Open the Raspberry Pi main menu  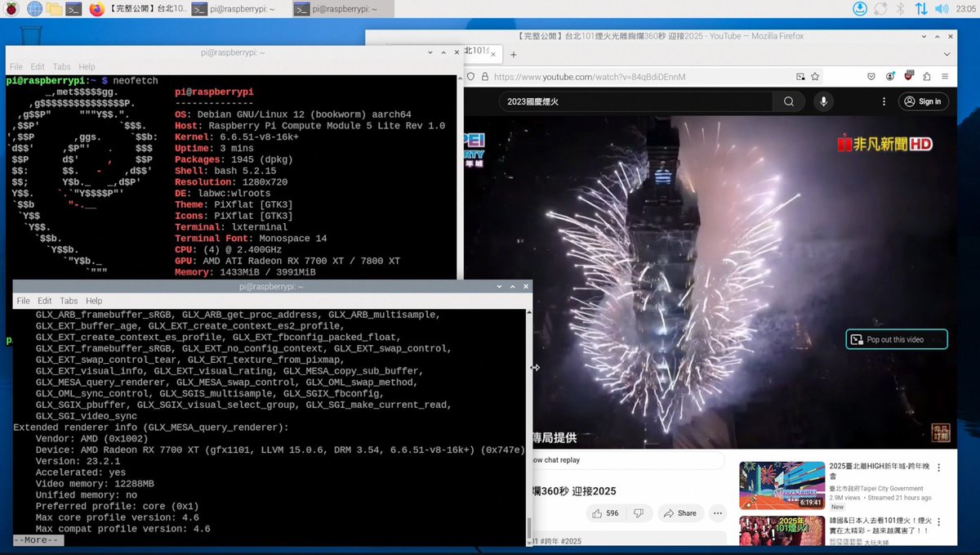point(11,9)
